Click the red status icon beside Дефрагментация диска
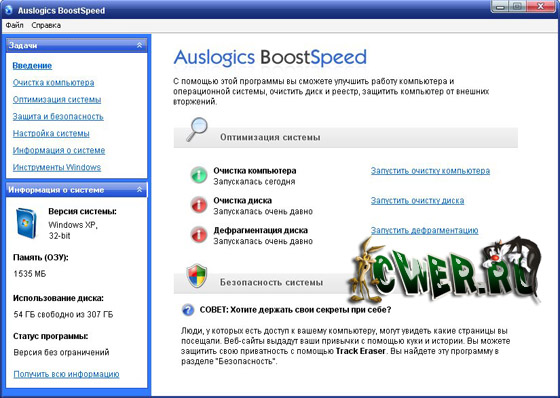Screen dimensions: 560x398 [x=199, y=235]
